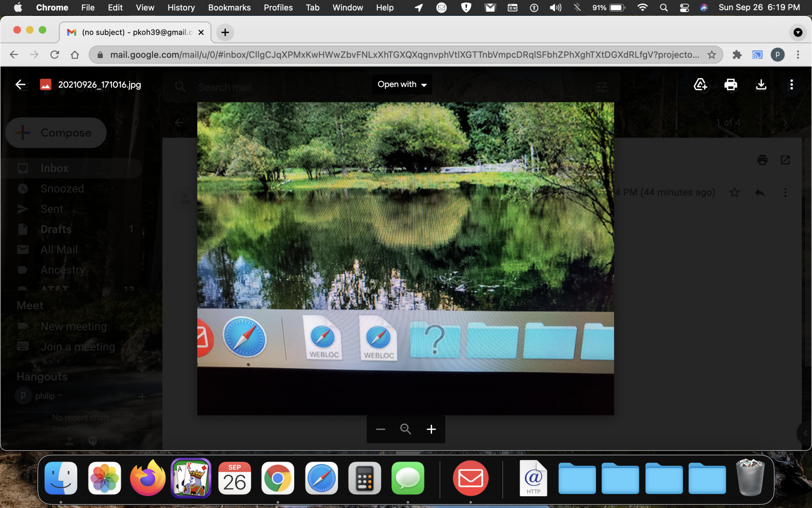Viewport: 812px width, 508px height.
Task: Open Solitaire card game in Dock
Action: coord(191,478)
